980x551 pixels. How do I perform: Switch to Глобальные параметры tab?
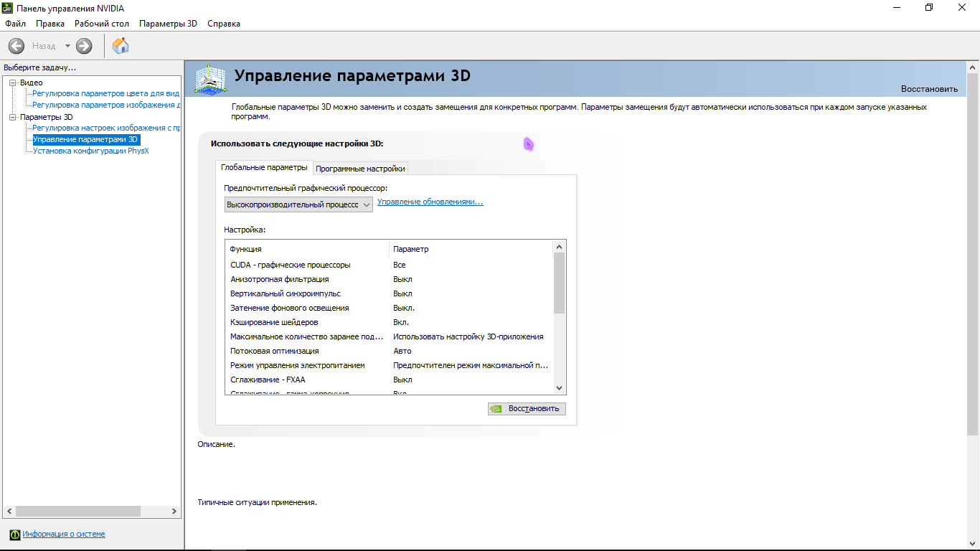(x=265, y=167)
